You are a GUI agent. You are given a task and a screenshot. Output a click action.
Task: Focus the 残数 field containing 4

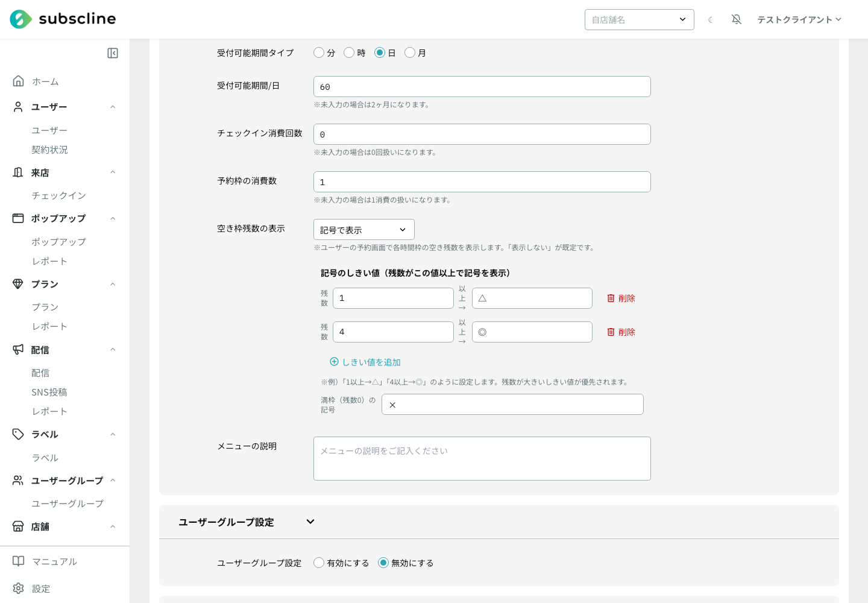(393, 332)
